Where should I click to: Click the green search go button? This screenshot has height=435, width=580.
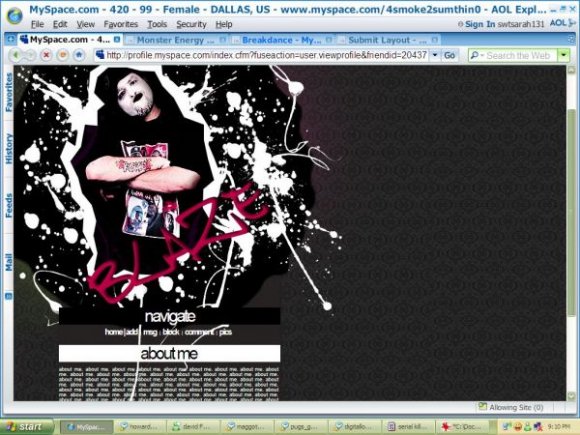(x=563, y=55)
